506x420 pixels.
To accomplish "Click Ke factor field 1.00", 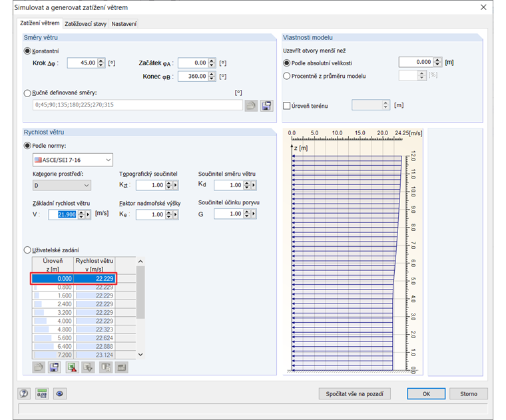I will pyautogui.click(x=150, y=214).
